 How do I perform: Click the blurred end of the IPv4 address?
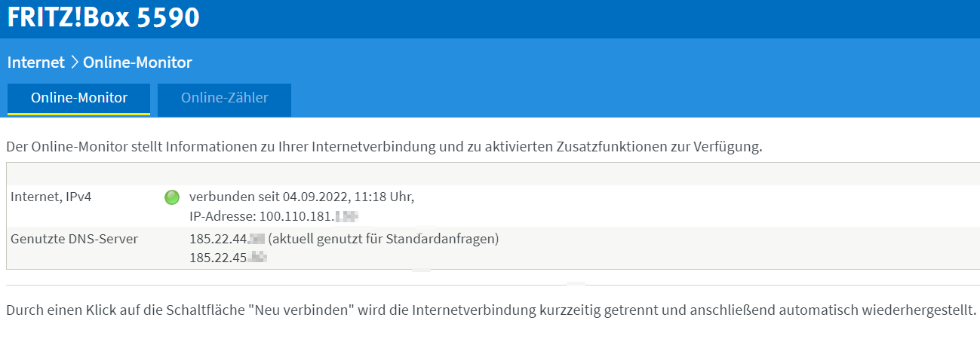click(346, 216)
